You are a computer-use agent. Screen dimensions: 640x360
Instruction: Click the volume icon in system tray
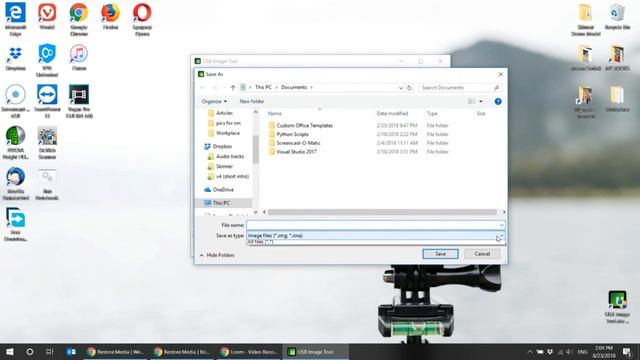[569, 352]
